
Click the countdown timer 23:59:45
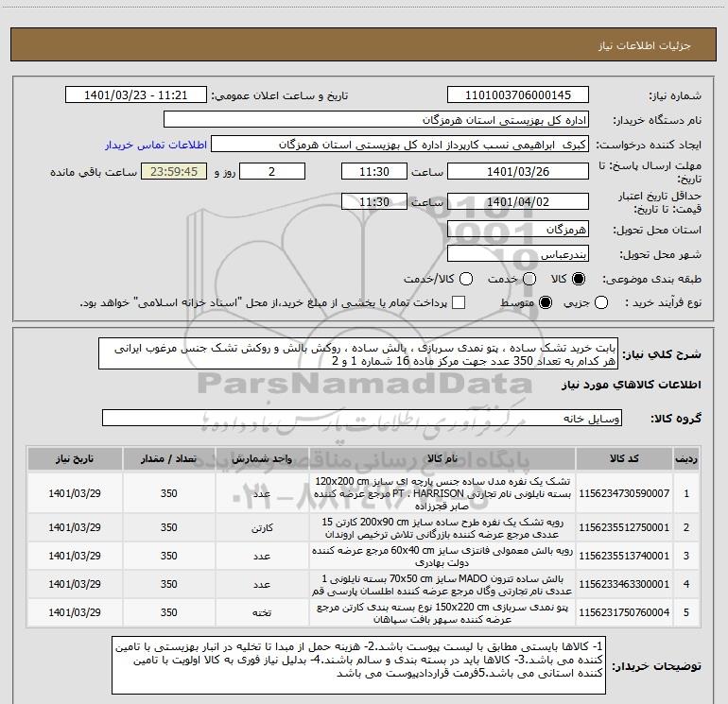174,171
